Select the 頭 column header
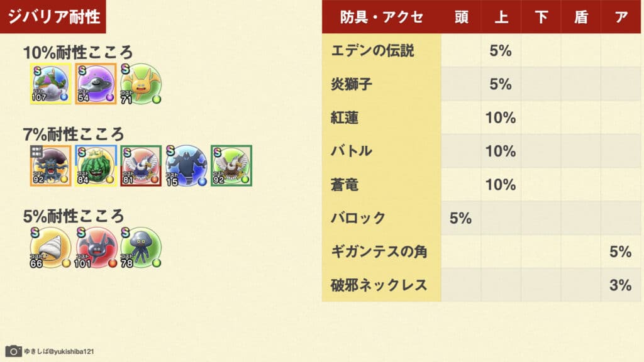Image resolution: width=644 pixels, height=362 pixels. (461, 17)
